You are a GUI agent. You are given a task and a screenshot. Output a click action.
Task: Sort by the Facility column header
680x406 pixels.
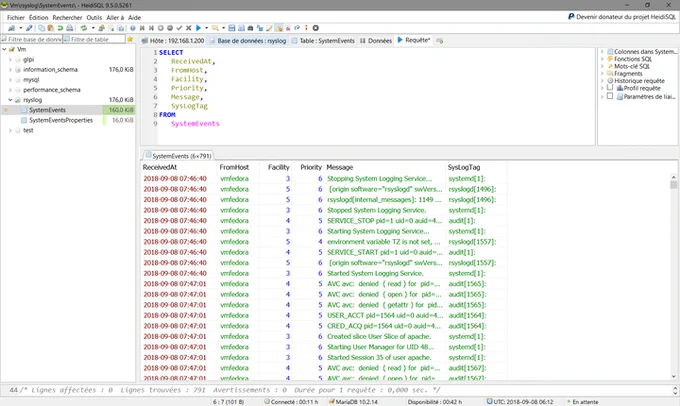tap(275, 167)
